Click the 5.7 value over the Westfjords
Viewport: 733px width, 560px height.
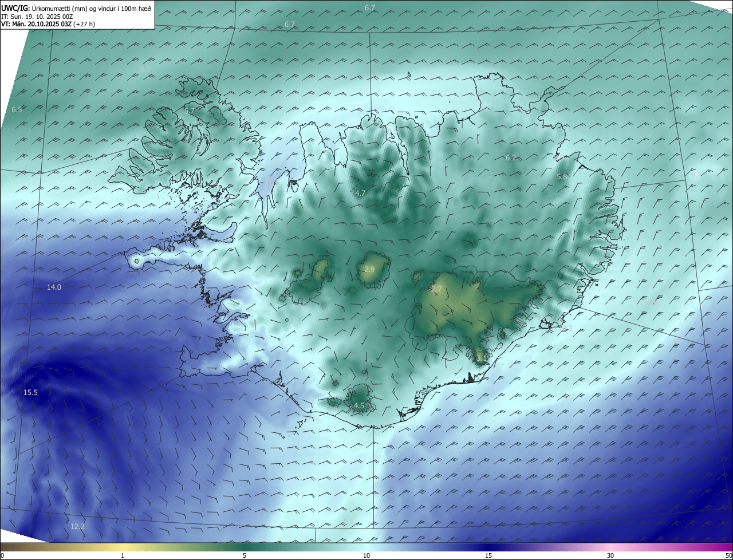[190, 111]
